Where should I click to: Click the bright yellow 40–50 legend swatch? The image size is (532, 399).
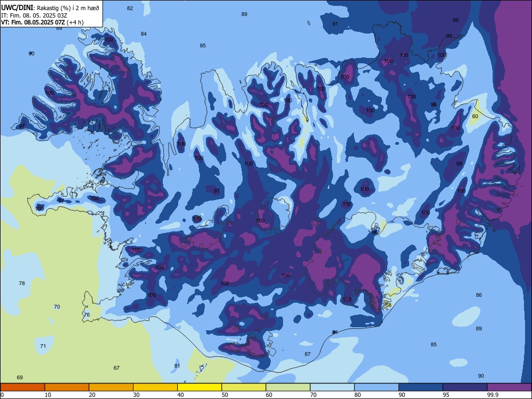pos(199,387)
